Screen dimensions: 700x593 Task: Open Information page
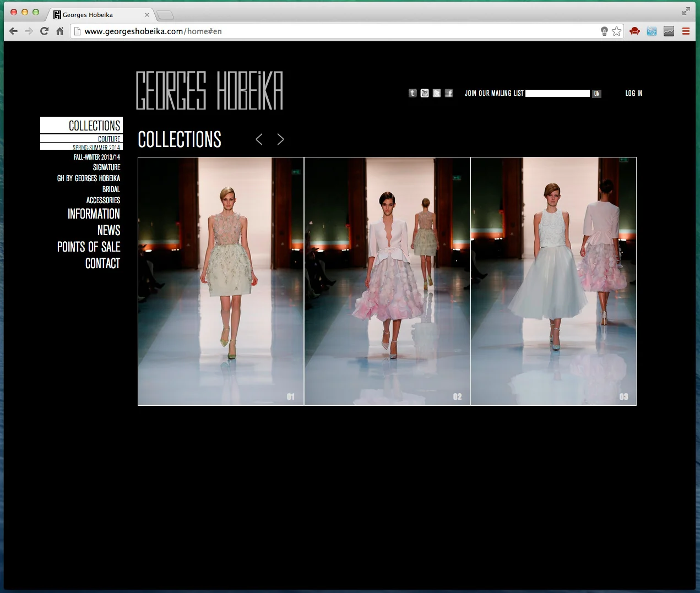94,214
